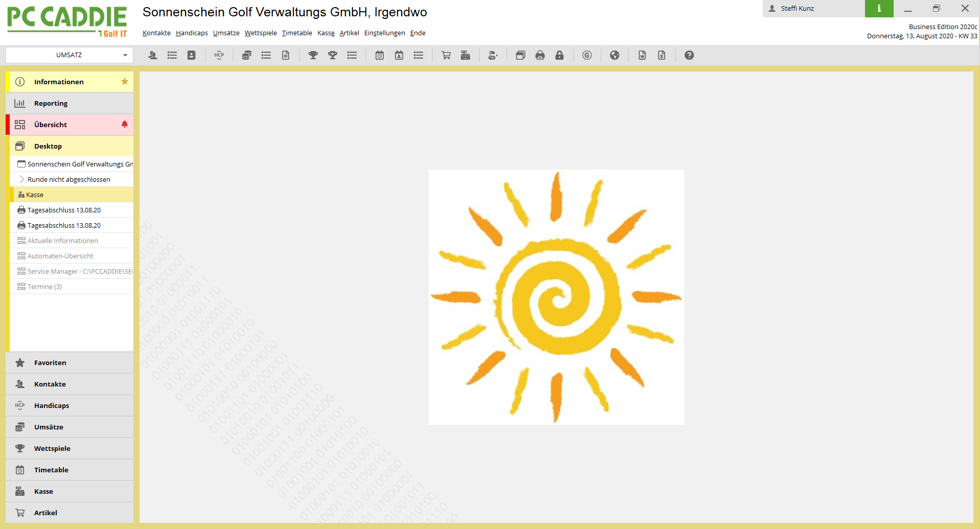
Task: Open the Einstellungen menu
Action: 384,33
